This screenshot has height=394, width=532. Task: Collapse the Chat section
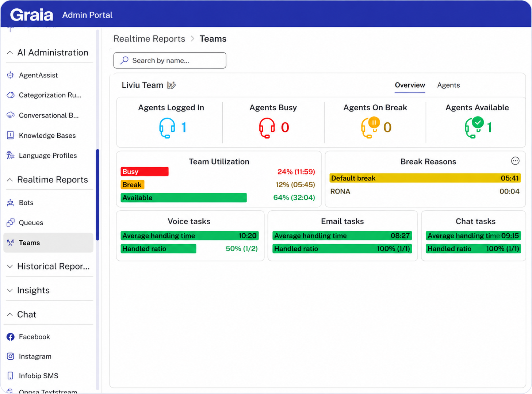coord(10,314)
